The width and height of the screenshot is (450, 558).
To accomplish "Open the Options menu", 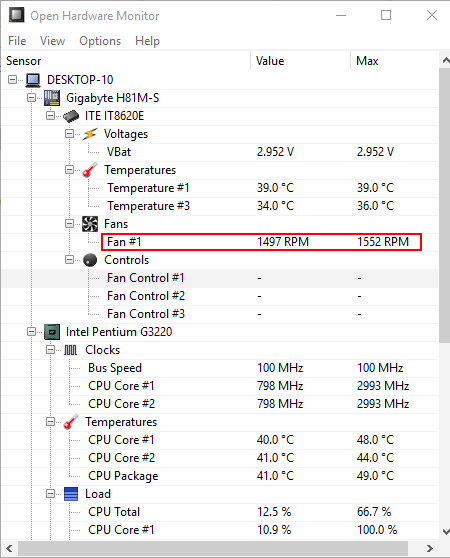I will pos(100,41).
